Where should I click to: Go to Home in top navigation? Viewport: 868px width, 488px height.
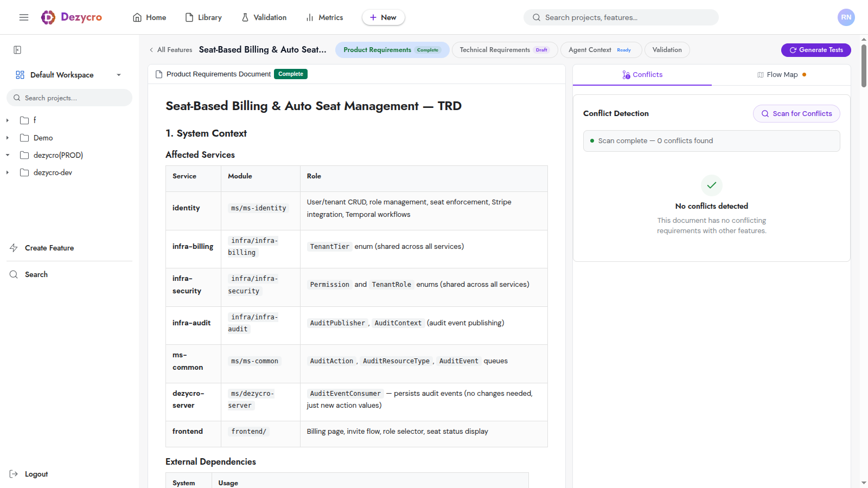pyautogui.click(x=150, y=17)
